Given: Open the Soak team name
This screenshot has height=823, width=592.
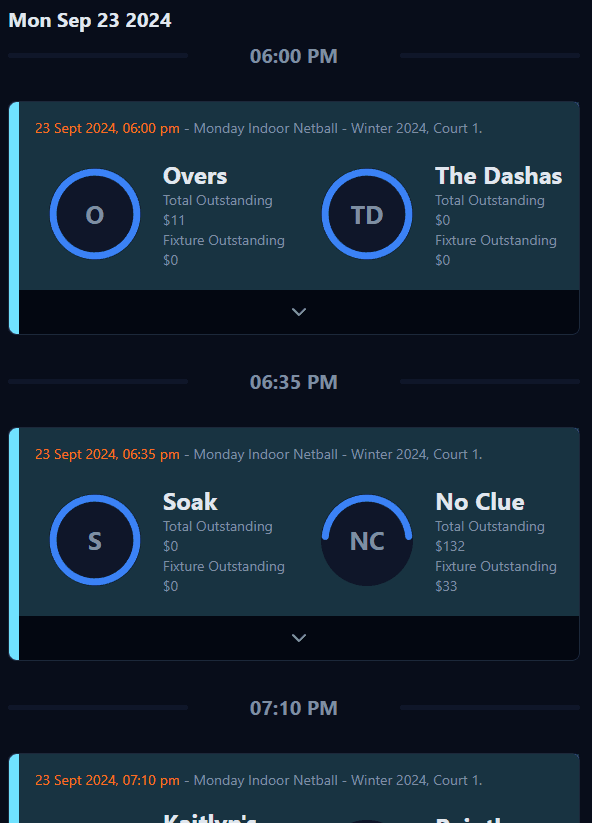Looking at the screenshot, I should click(190, 502).
